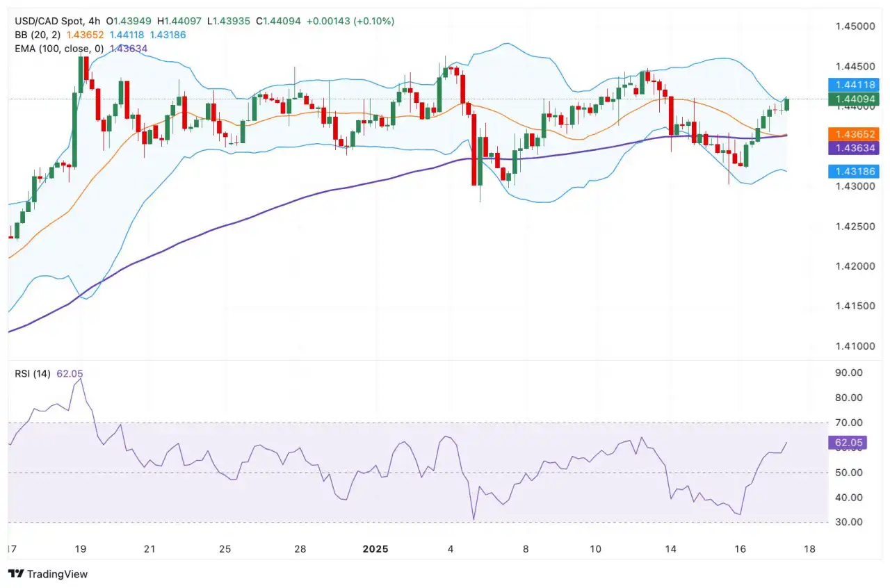Click the upper band price tag 1.44118
This screenshot has height=588, width=890.
point(854,85)
